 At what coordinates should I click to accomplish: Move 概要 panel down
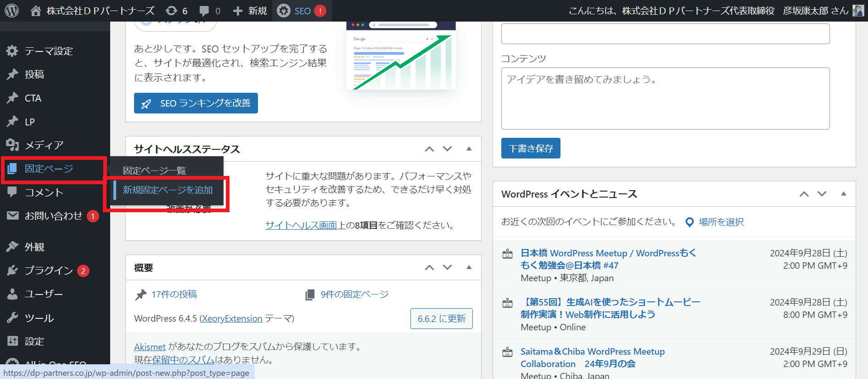[x=448, y=267]
